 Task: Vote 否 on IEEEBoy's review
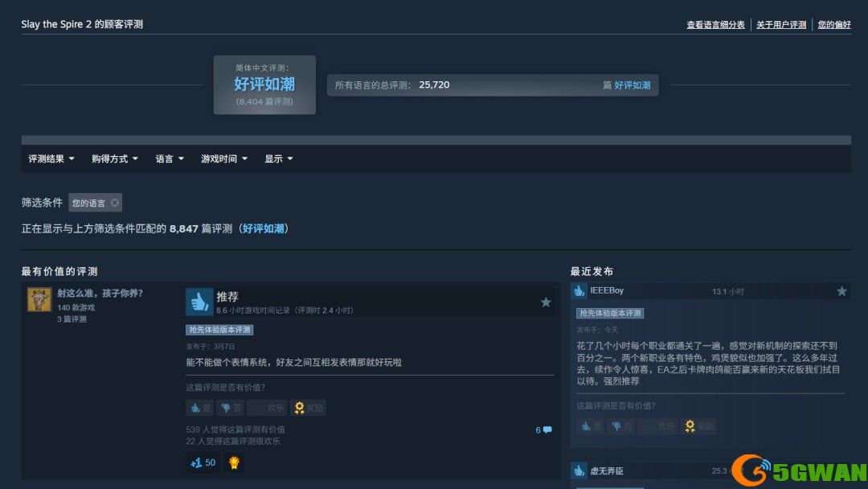(621, 426)
